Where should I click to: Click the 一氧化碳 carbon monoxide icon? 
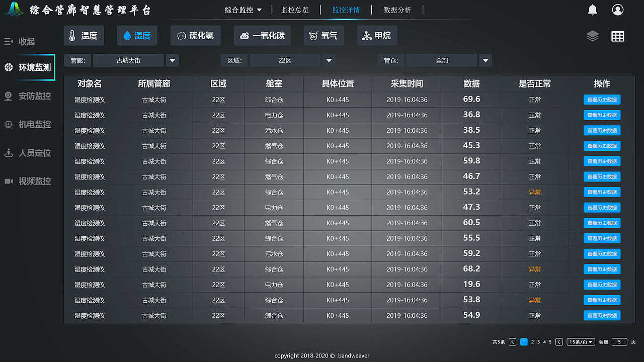click(262, 36)
